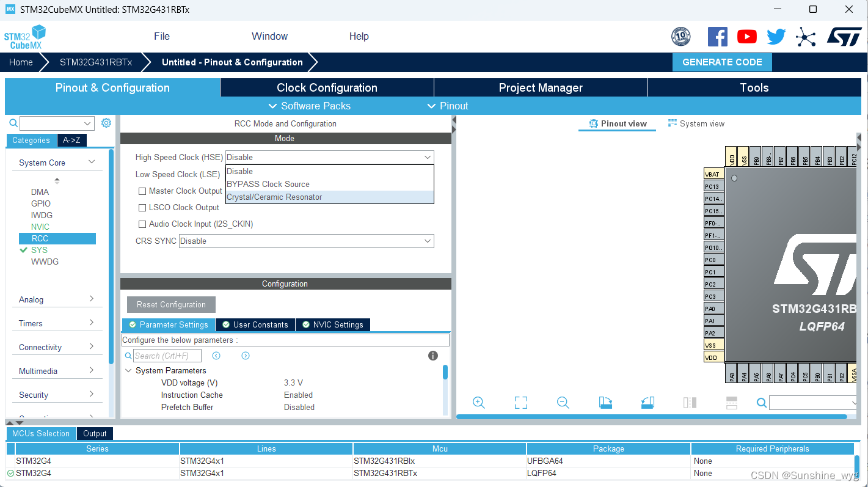Viewport: 868px width, 487px height.
Task: Click the STM32CubeMX logo icon
Action: click(x=25, y=37)
